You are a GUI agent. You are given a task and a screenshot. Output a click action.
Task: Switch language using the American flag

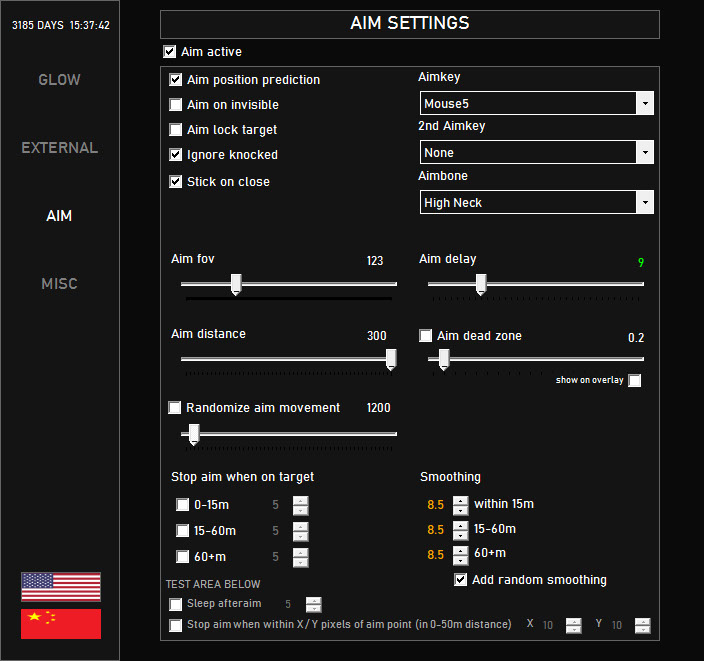click(x=61, y=586)
